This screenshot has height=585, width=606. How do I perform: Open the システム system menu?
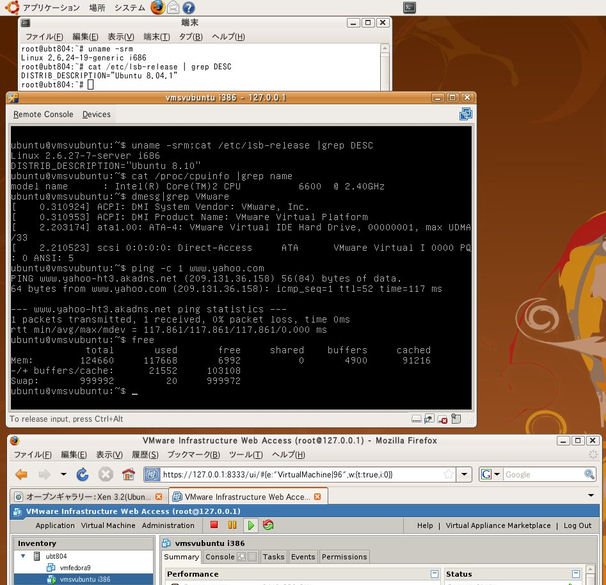point(129,7)
